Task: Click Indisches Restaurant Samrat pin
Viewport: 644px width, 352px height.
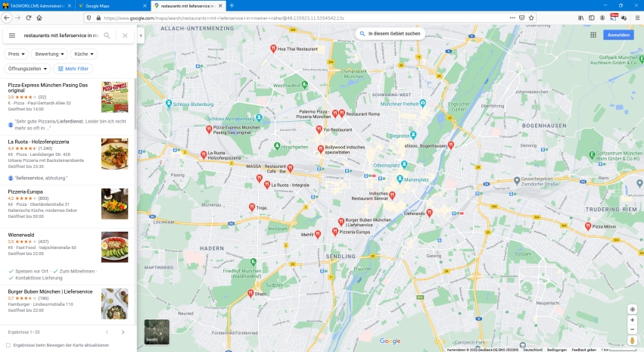Action: 392,195
